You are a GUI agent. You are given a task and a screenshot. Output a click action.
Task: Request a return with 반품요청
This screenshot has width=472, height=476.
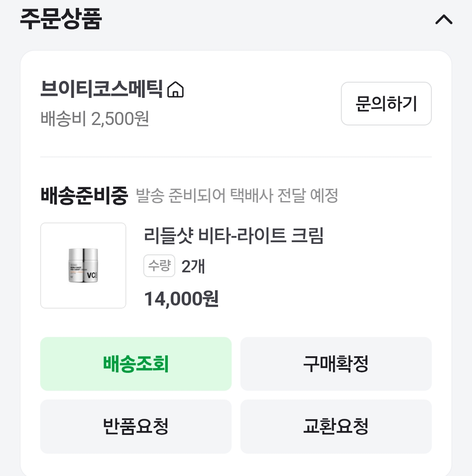tap(135, 426)
